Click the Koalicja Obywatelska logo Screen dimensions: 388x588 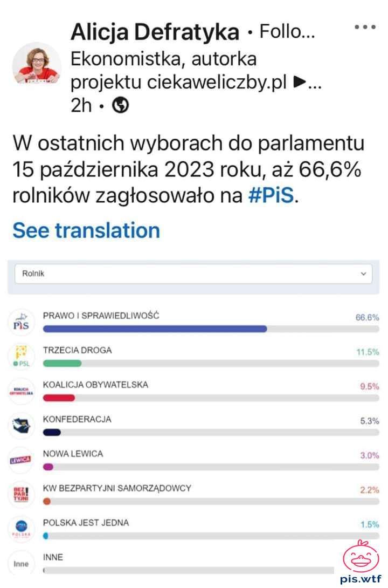(x=22, y=391)
